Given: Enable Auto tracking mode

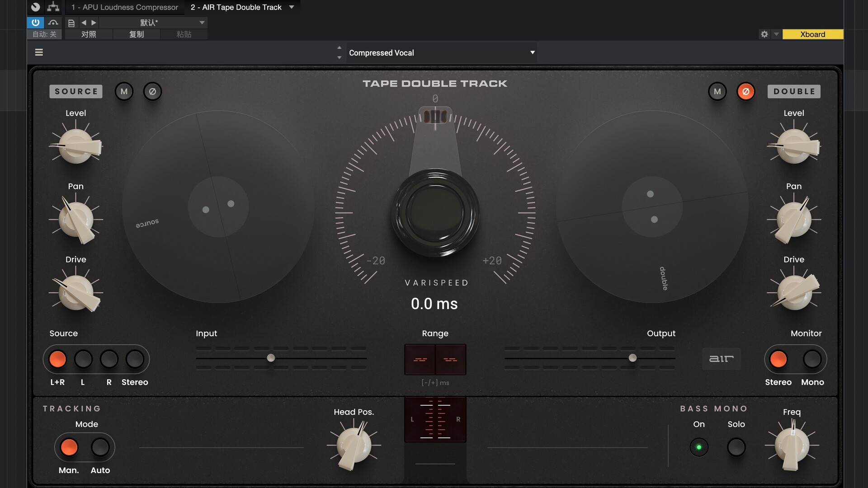Looking at the screenshot, I should 100,447.
